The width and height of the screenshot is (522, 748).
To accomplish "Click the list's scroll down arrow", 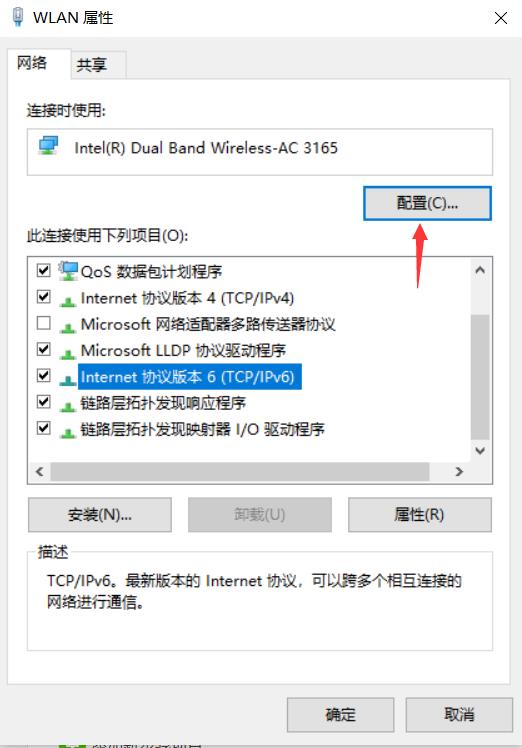I will point(480,450).
